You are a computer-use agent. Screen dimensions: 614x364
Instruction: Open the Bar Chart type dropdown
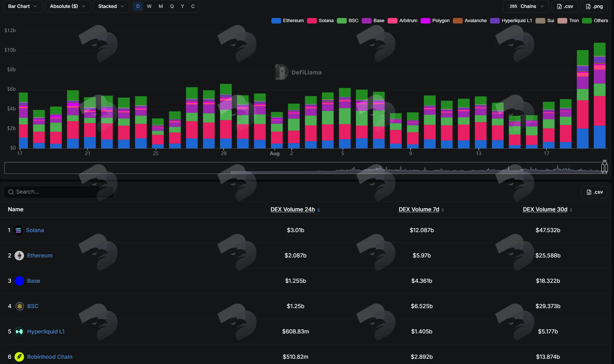[22, 6]
